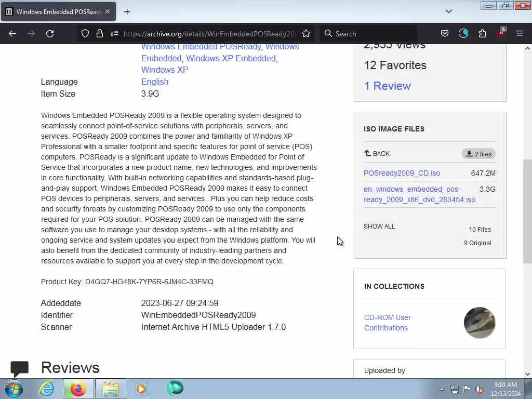
Task: Click the page vertical scrollbar thumb
Action: tap(527, 211)
